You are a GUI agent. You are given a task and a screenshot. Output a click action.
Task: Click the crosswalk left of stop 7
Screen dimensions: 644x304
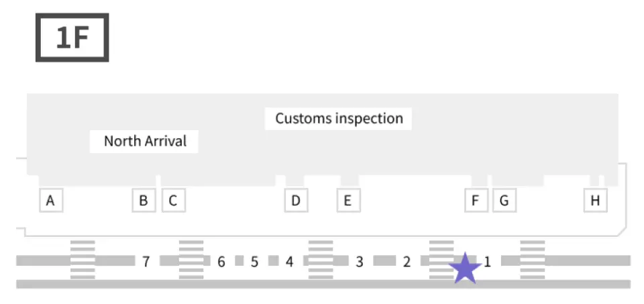[x=83, y=259]
